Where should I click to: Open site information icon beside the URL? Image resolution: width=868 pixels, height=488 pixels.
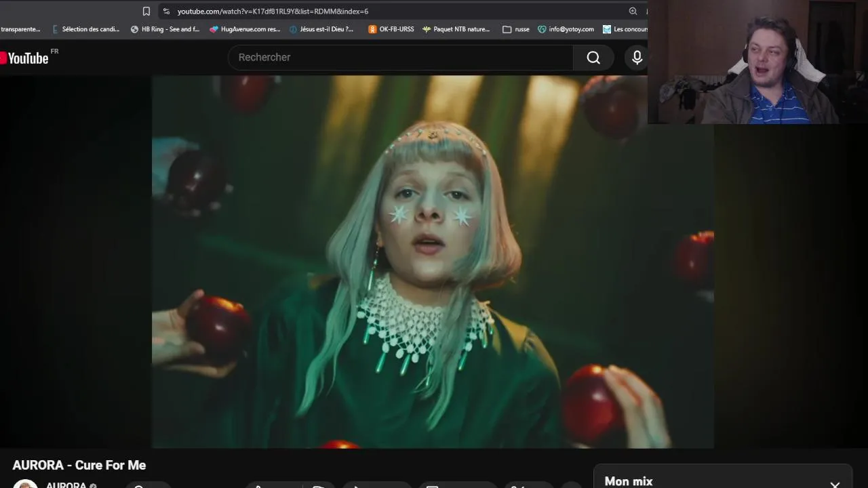click(166, 12)
